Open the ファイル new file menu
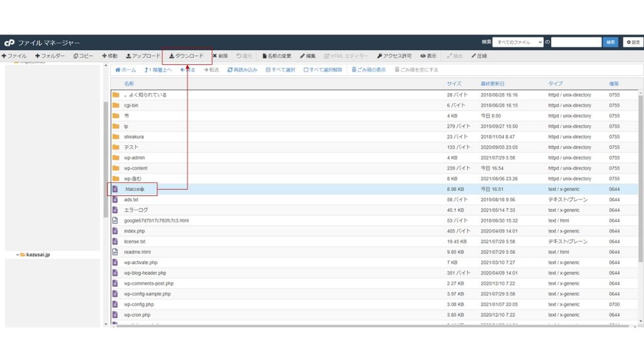Viewport: 644px width, 362px height. click(x=14, y=55)
